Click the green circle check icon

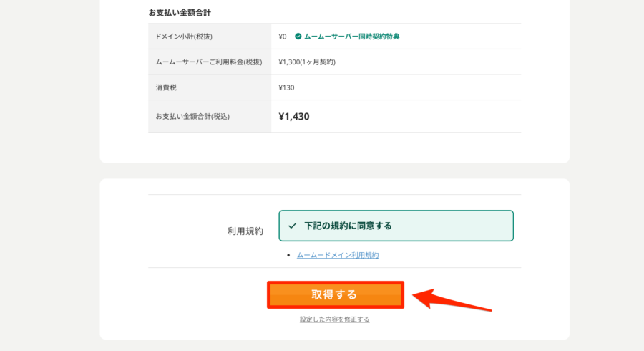tap(298, 36)
